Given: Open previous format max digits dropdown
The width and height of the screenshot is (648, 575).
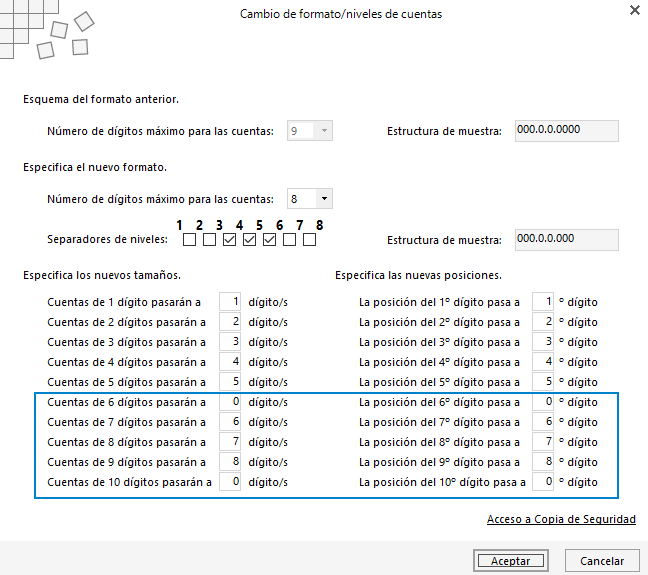Looking at the screenshot, I should (x=324, y=131).
